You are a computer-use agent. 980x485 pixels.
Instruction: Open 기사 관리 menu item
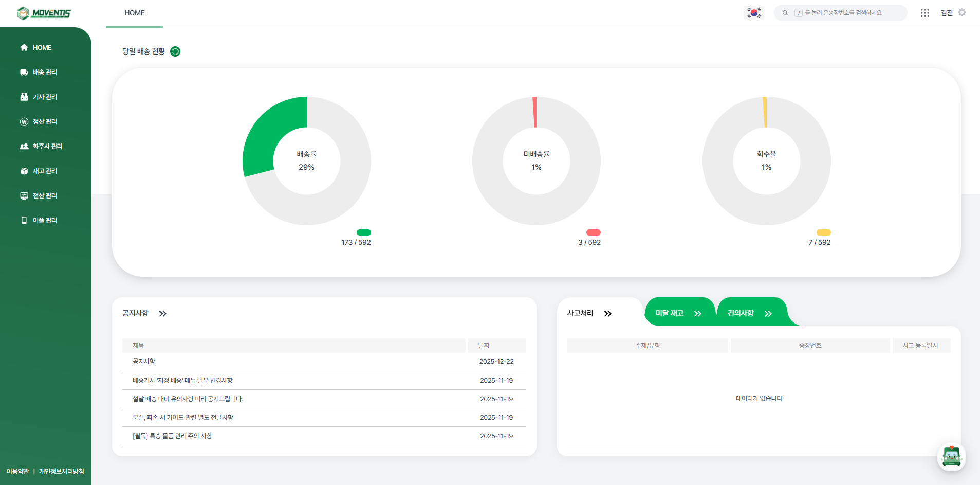coord(45,97)
